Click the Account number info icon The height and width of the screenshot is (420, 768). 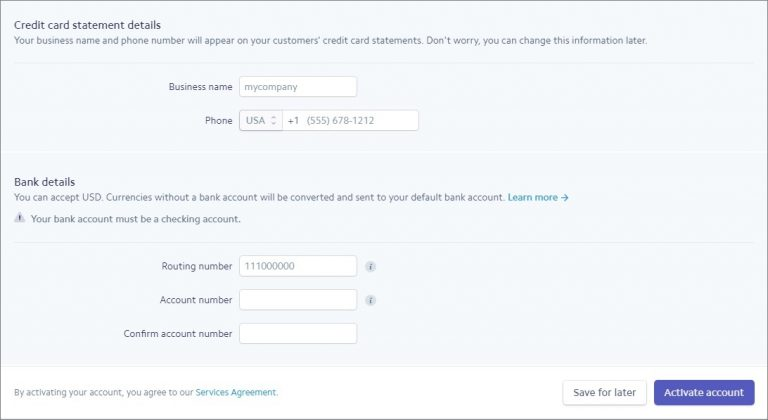click(370, 300)
